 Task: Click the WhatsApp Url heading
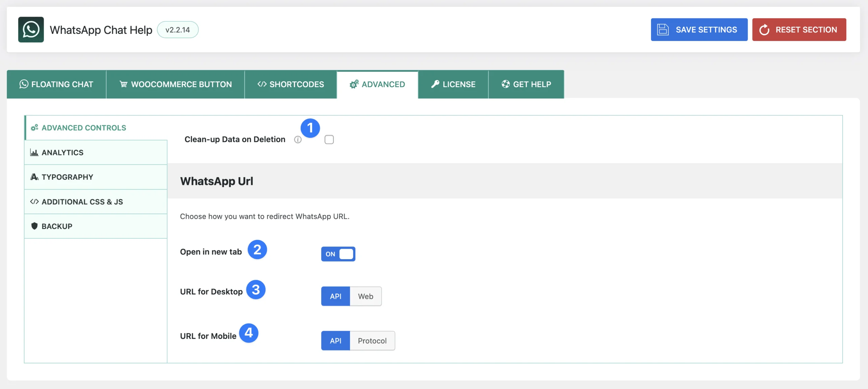point(216,181)
